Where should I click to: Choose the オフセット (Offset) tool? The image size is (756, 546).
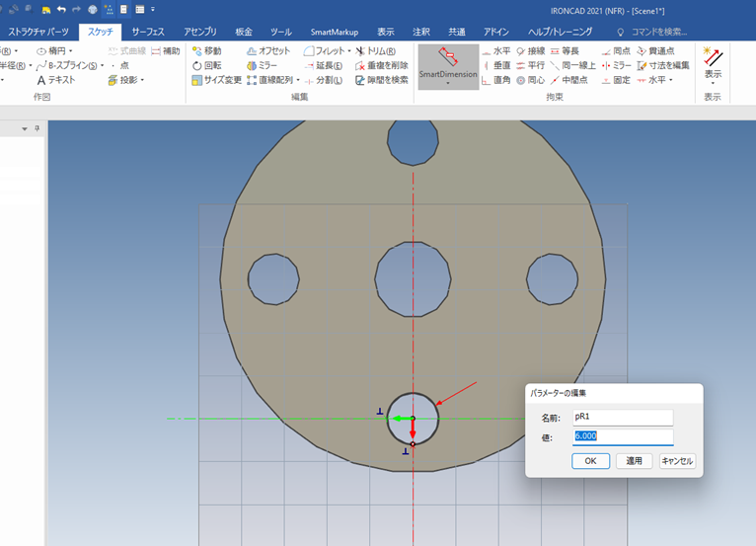pos(267,50)
